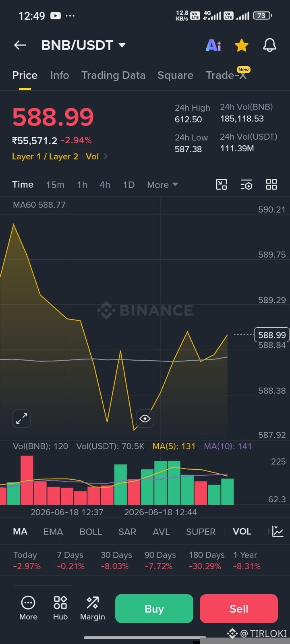The width and height of the screenshot is (290, 644).
Task: Expand Layer 1 / Layer 2 tags chevron
Action: click(106, 156)
